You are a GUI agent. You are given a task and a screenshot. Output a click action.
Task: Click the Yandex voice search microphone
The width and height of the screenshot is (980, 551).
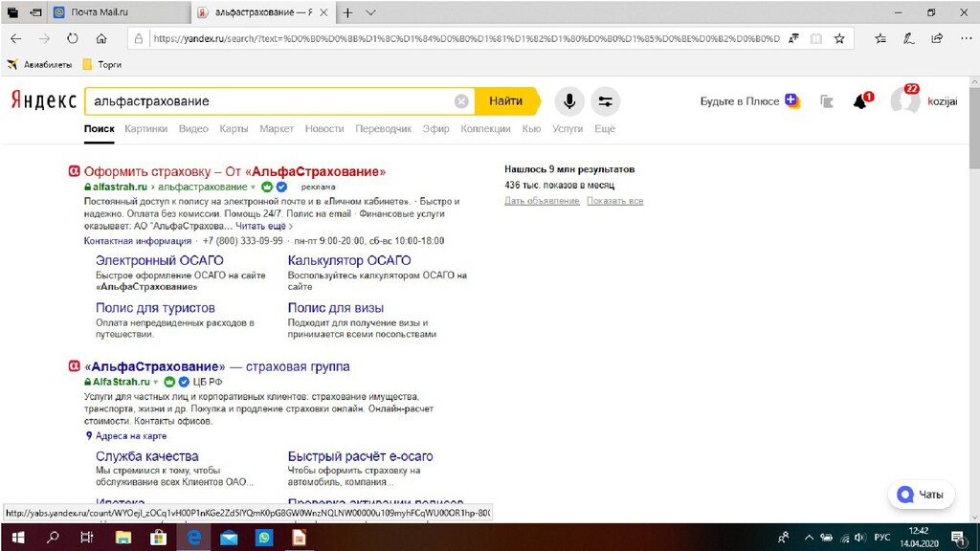(569, 101)
